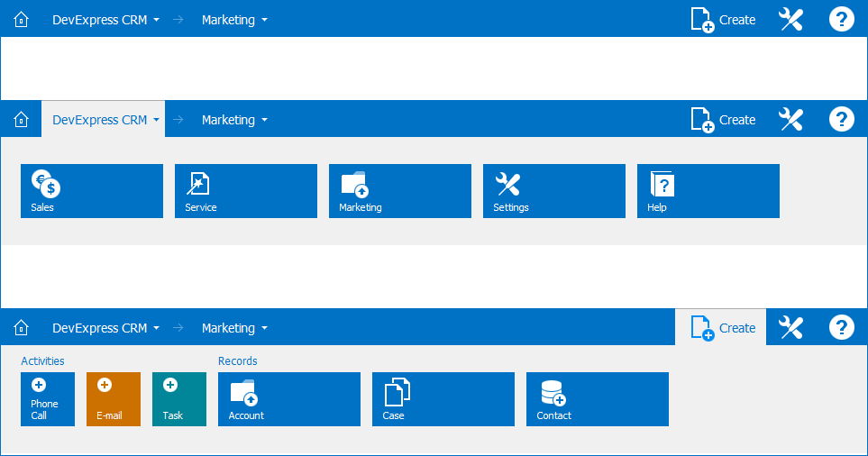Open the Sales tile with coins icon

click(92, 191)
